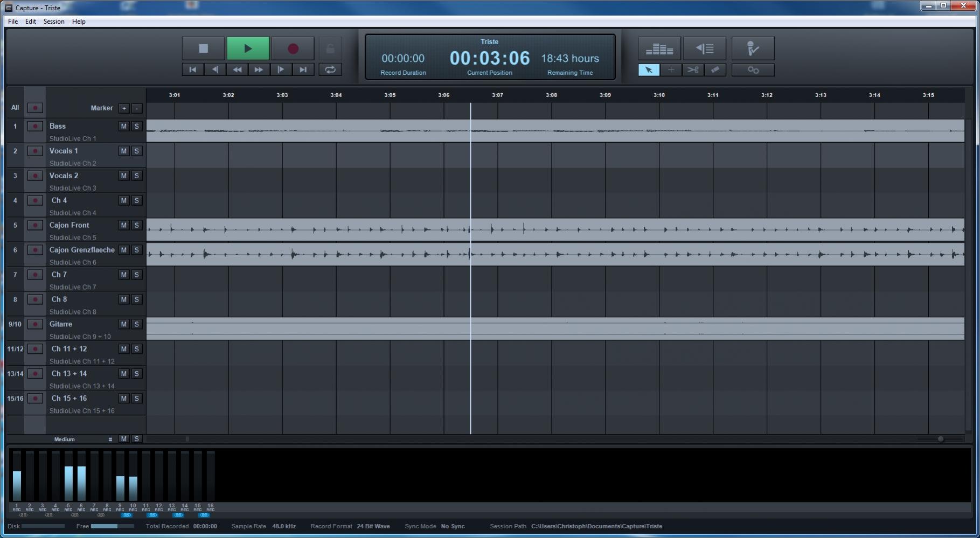
Task: Click the Rewind transport button
Action: 237,69
